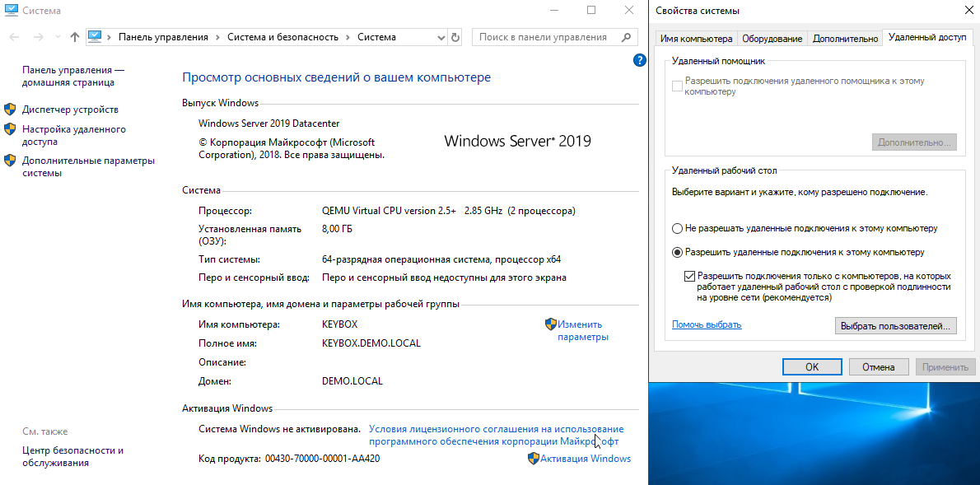The width and height of the screenshot is (980, 485).
Task: Click the shield icon beside Активация Windows
Action: click(x=534, y=459)
